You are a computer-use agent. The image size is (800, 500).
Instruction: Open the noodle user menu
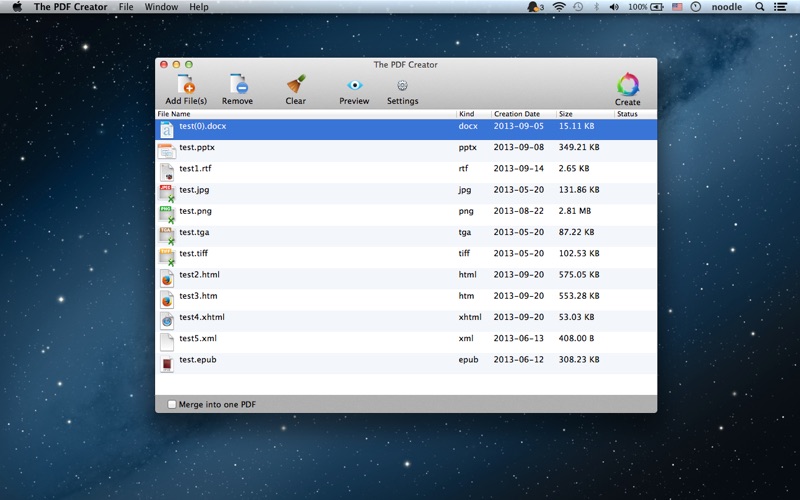(x=727, y=7)
